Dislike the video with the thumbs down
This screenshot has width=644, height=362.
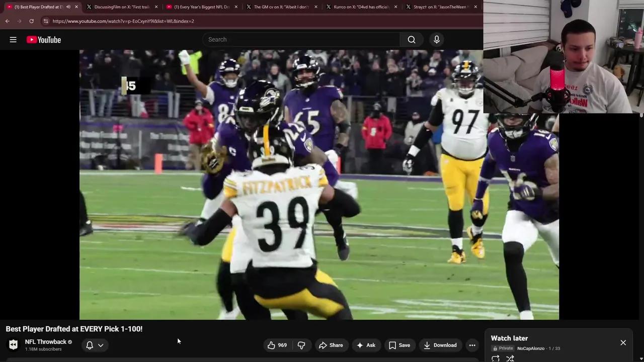(301, 345)
